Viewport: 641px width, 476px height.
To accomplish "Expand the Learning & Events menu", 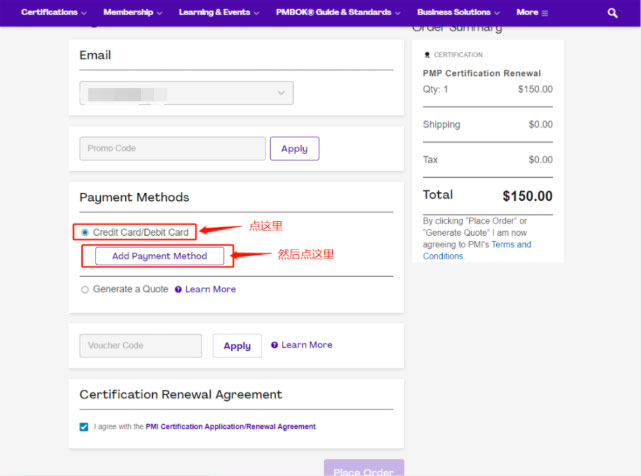I will point(219,12).
